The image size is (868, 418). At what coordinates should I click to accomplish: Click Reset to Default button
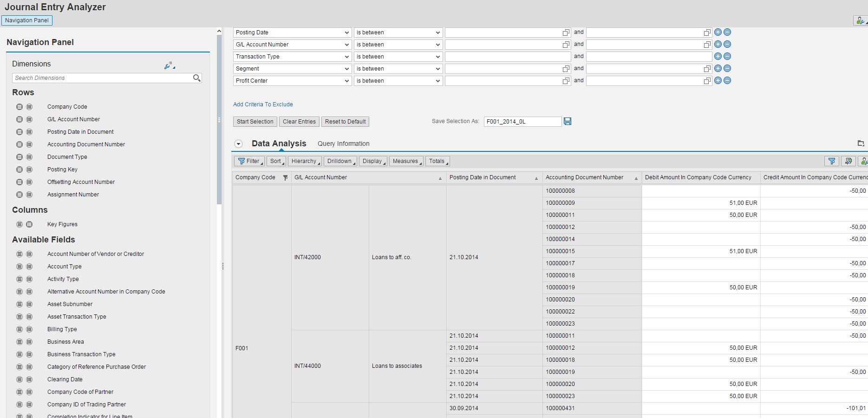(x=345, y=122)
